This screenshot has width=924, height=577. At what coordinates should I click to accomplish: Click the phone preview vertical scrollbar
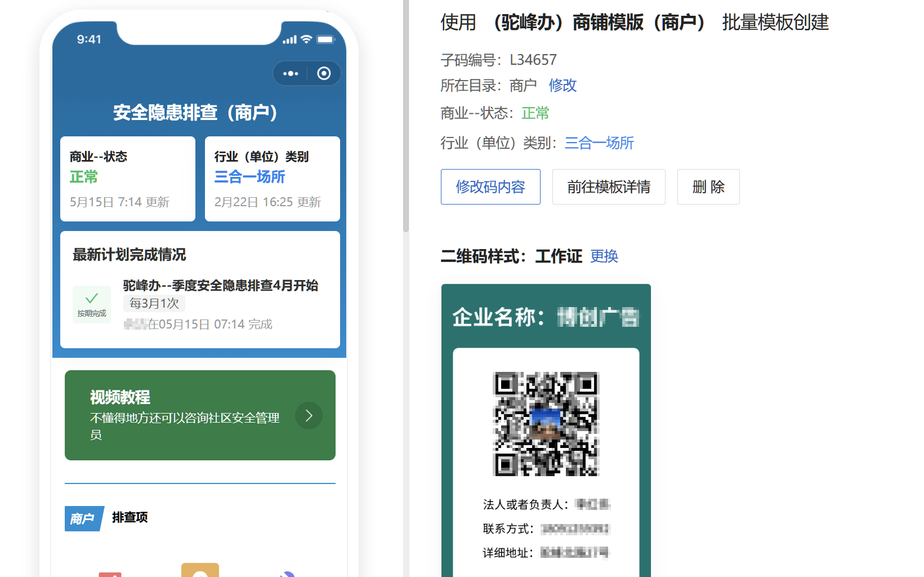tap(406, 116)
